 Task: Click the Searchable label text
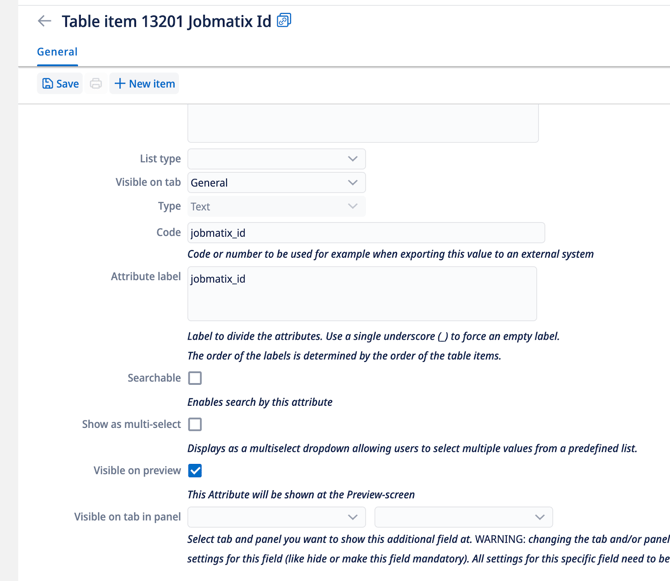[154, 378]
